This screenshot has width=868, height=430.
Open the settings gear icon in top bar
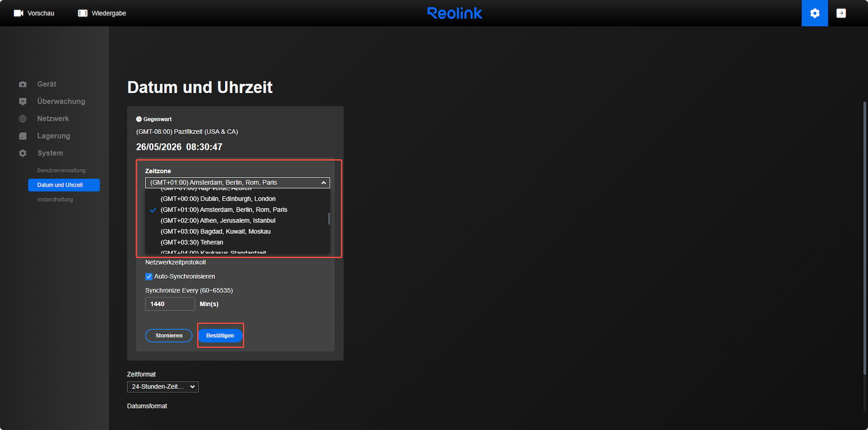[815, 13]
